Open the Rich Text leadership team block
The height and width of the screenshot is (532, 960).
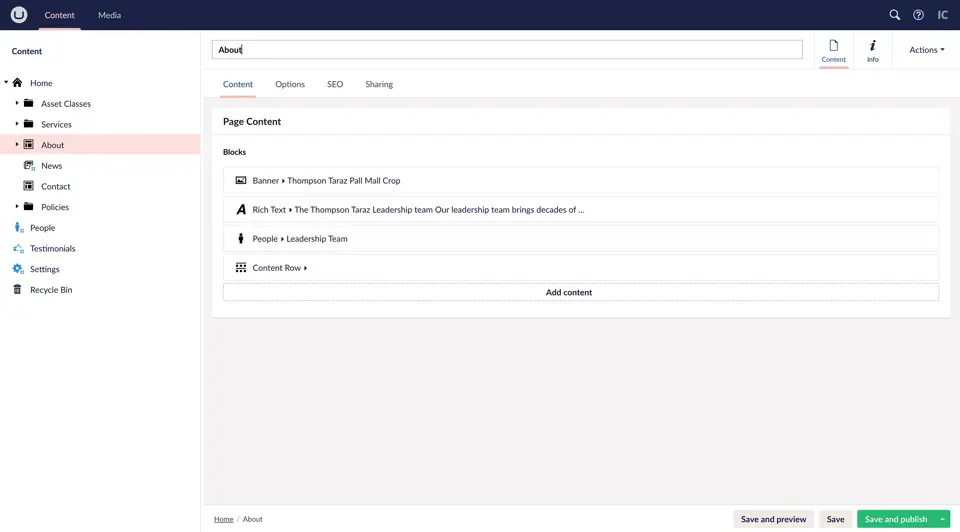pos(580,209)
